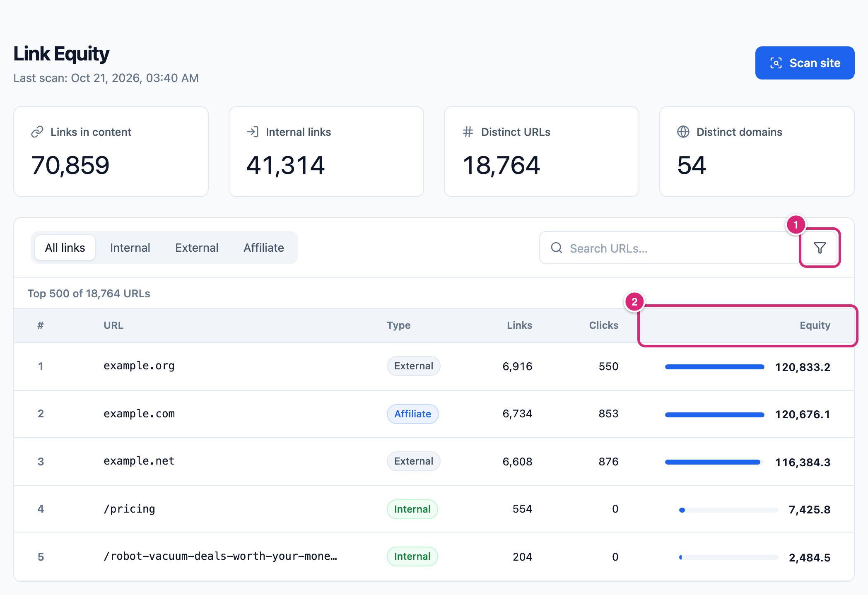Image resolution: width=868 pixels, height=595 pixels.
Task: Click the Scan site button
Action: tap(805, 63)
